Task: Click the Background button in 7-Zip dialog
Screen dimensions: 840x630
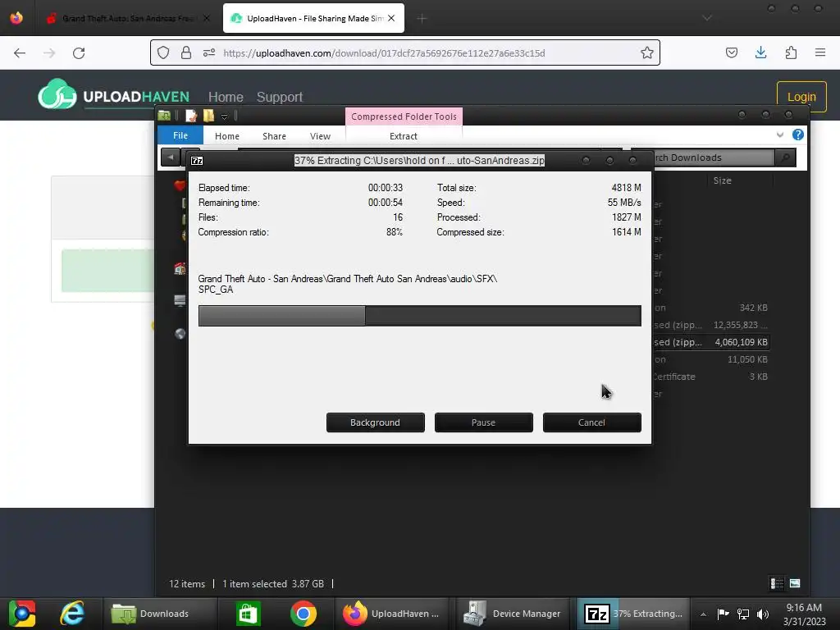Action: tap(375, 422)
